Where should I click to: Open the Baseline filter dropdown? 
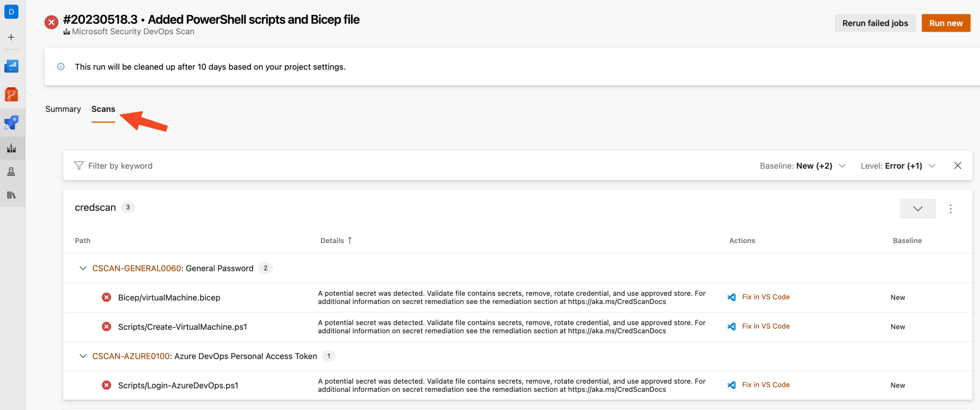point(803,166)
